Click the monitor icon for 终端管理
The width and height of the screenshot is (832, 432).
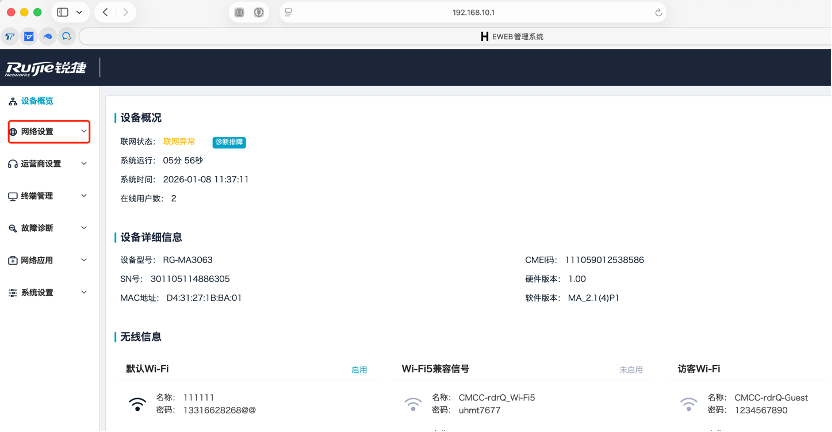click(13, 196)
